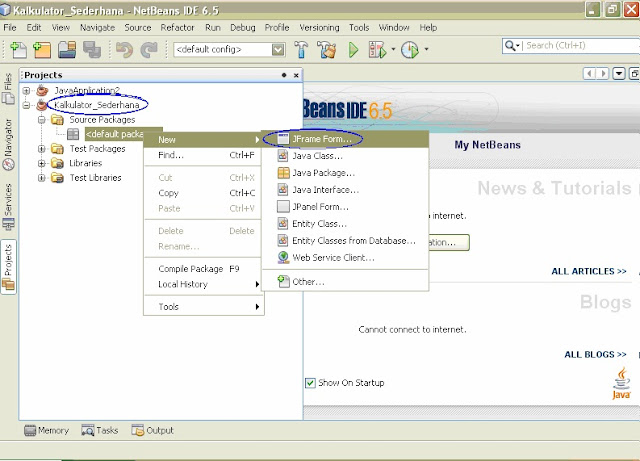Click the Open Project toolbar icon
Image resolution: width=640 pixels, height=461 pixels.
(x=67, y=50)
